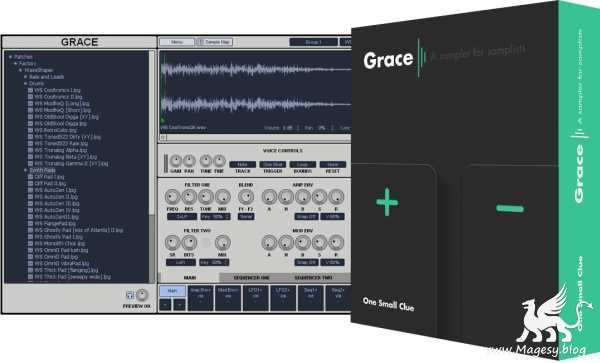Screen dimensions: 600x363
Task: Click the green waveform logo beside the Grace title
Action: pos(421,58)
